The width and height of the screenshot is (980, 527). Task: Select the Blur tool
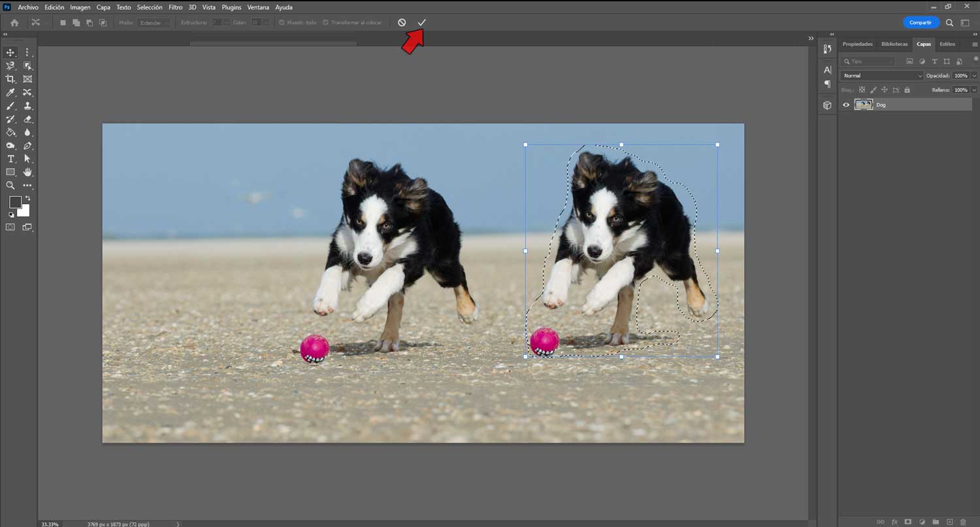pyautogui.click(x=27, y=133)
